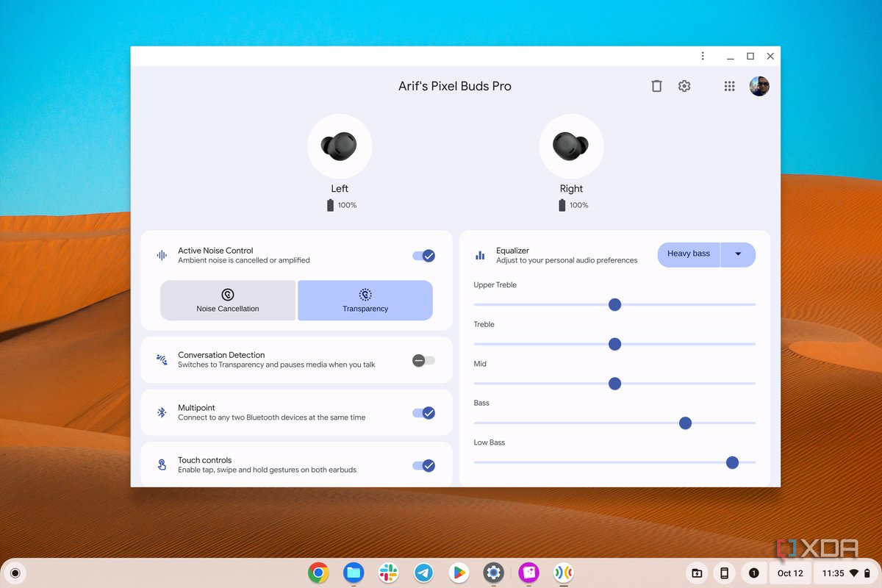
Task: Click the Right earbud 100% text
Action: 579,205
